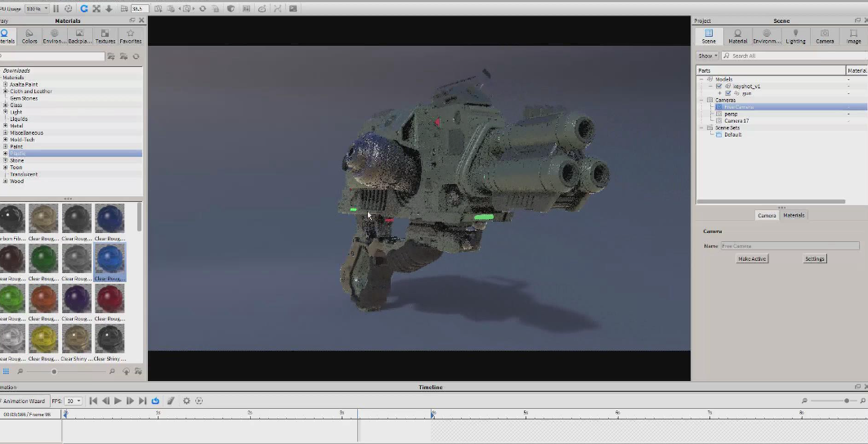Expand the Metal materials folder

pos(5,126)
